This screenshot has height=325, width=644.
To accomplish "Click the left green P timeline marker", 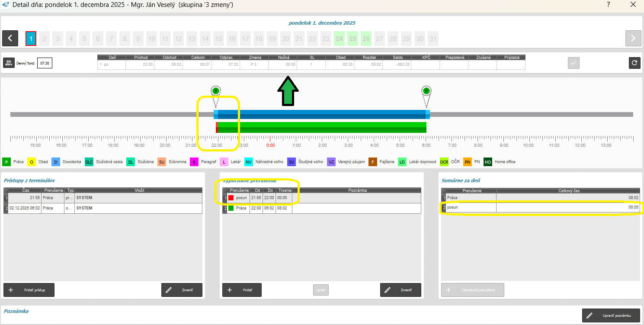I will (216, 91).
